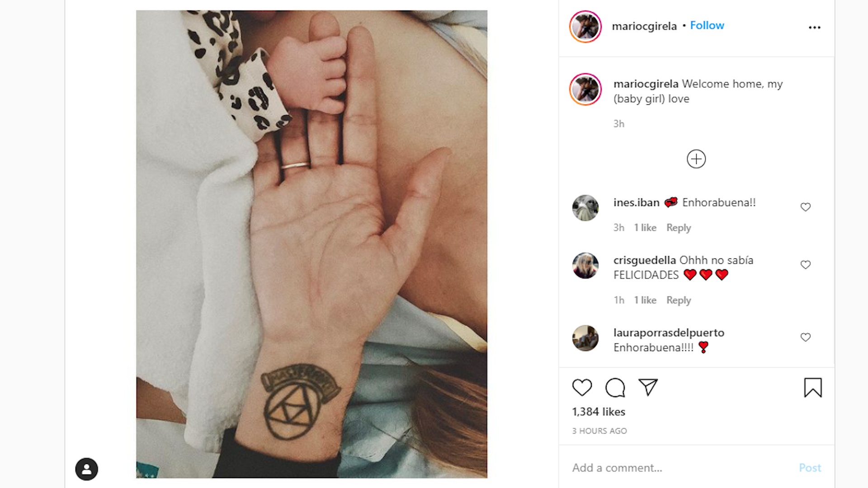Visit the lauraporrasdelpuerto username link
The width and height of the screenshot is (868, 488).
[669, 333]
